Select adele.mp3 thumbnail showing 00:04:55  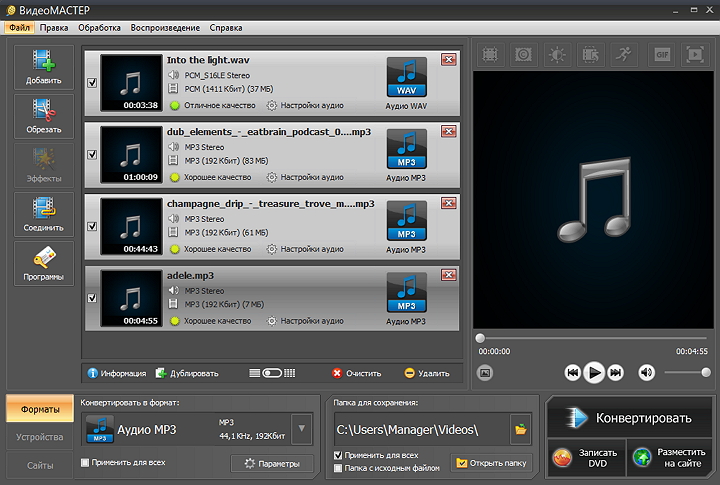[131, 298]
